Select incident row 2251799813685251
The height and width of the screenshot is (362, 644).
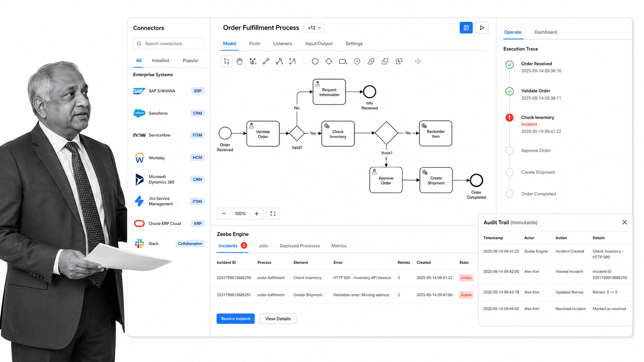point(344,295)
